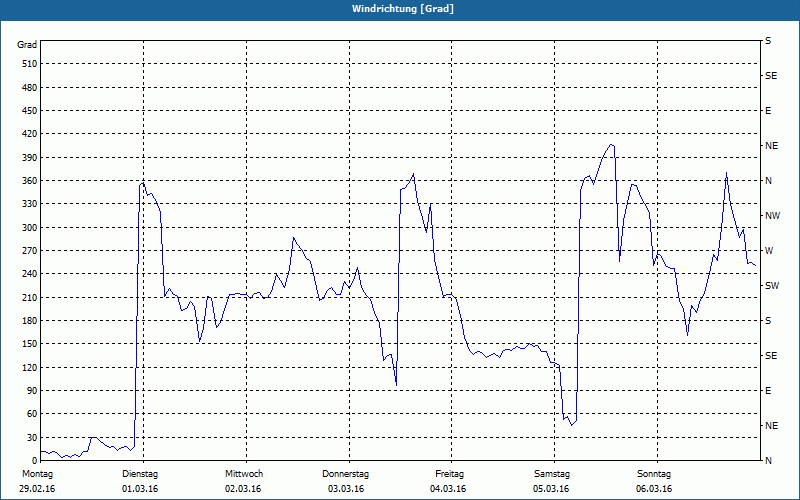Image resolution: width=800 pixels, height=500 pixels.
Task: Click the wind curve's highest peak on Samstag
Action: coord(611,145)
